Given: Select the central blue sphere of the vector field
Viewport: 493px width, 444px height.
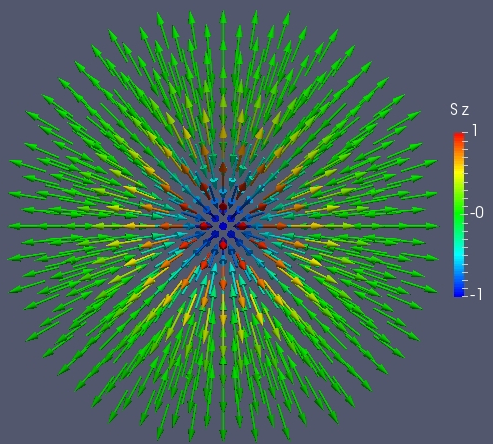Looking at the screenshot, I should point(223,226).
